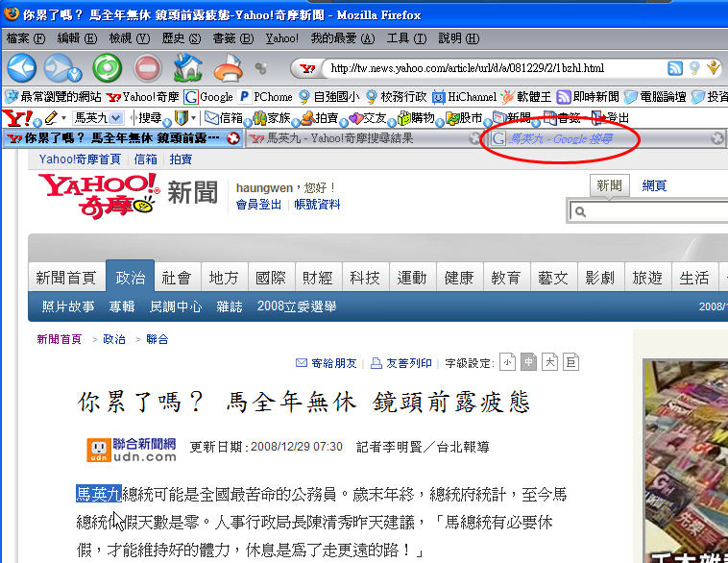
Task: Select the 政治 news category tab
Action: point(130,278)
